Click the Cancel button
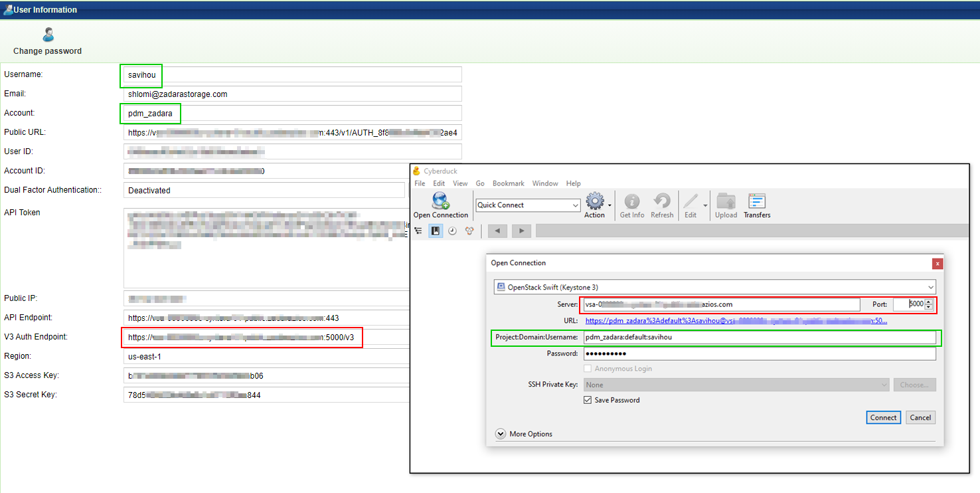This screenshot has width=980, height=493. point(920,417)
